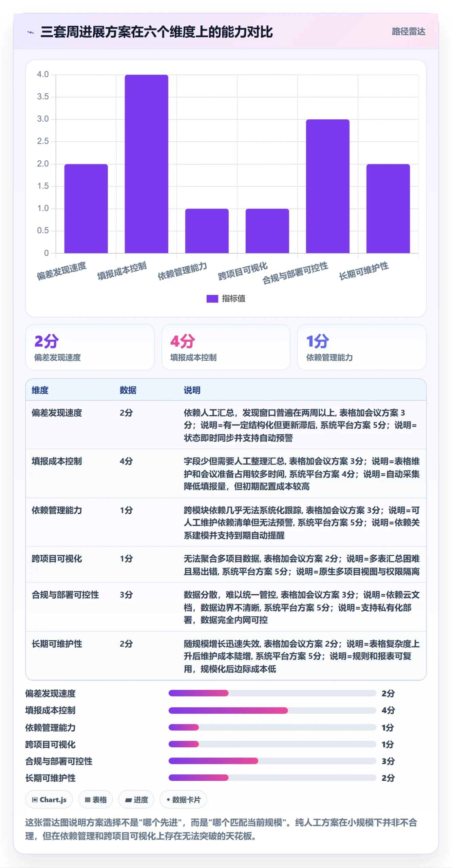Select the 4分 填报成本控制 data card
The width and height of the screenshot is (452, 868).
226,347
